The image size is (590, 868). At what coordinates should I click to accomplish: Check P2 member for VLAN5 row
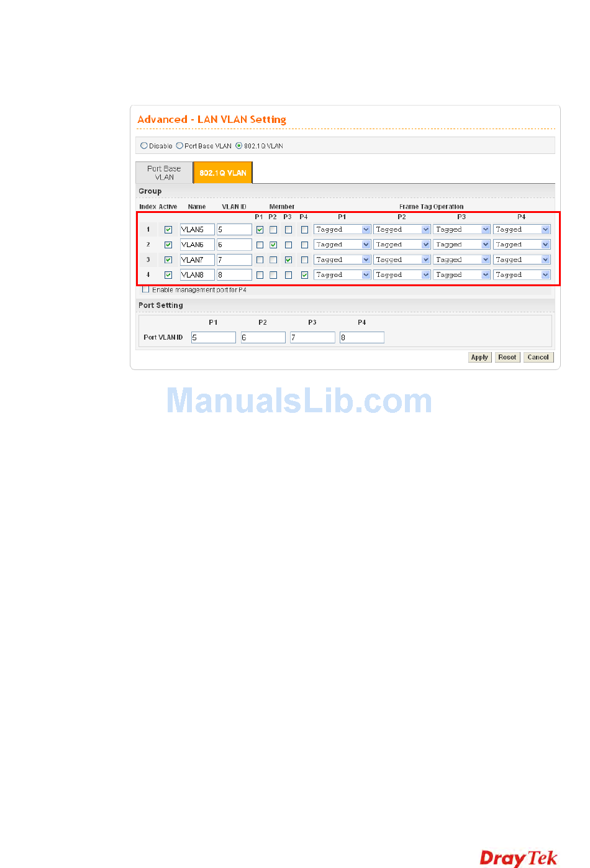coord(273,230)
